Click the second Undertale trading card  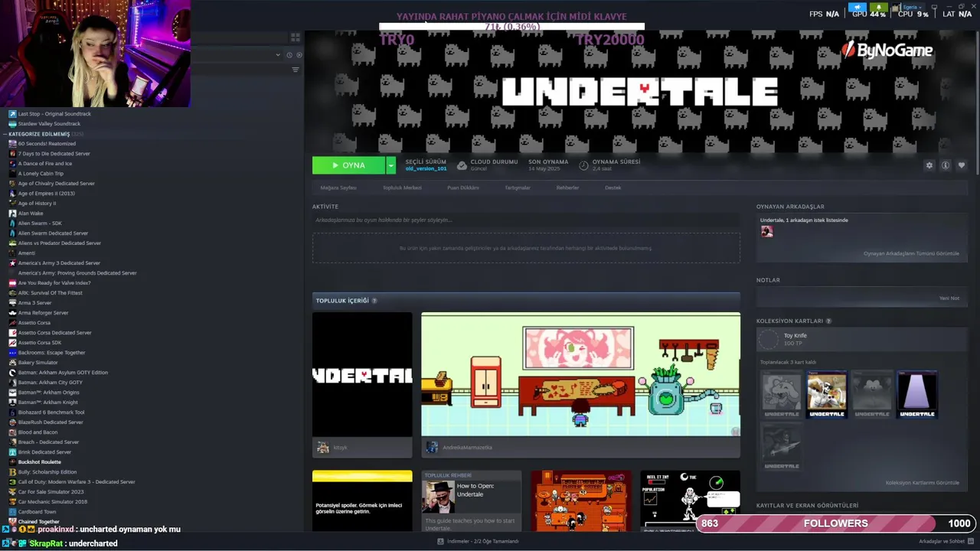coord(827,394)
